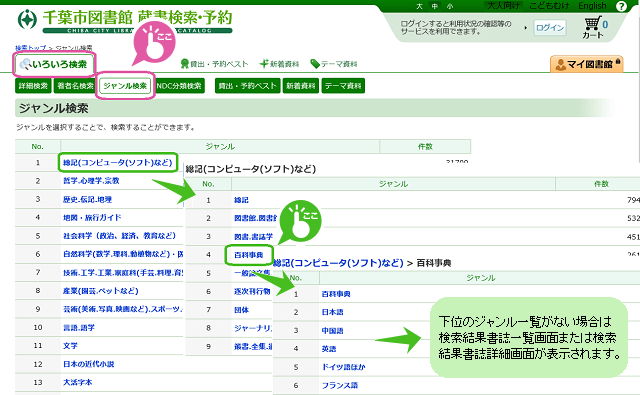The height and width of the screenshot is (395, 640).
Task: Open マイ図書館 button
Action: pos(586,64)
